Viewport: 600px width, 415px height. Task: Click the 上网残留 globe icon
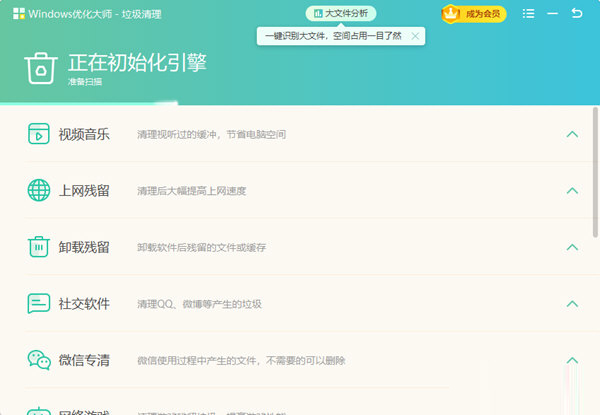(38, 190)
